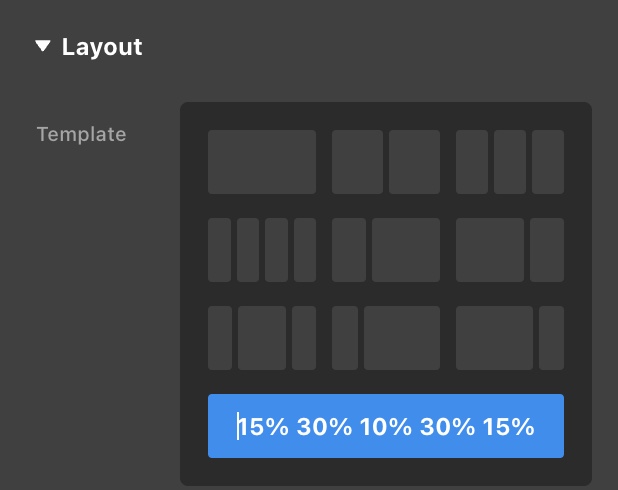Select the four equal columns template
This screenshot has width=618, height=490.
click(262, 250)
